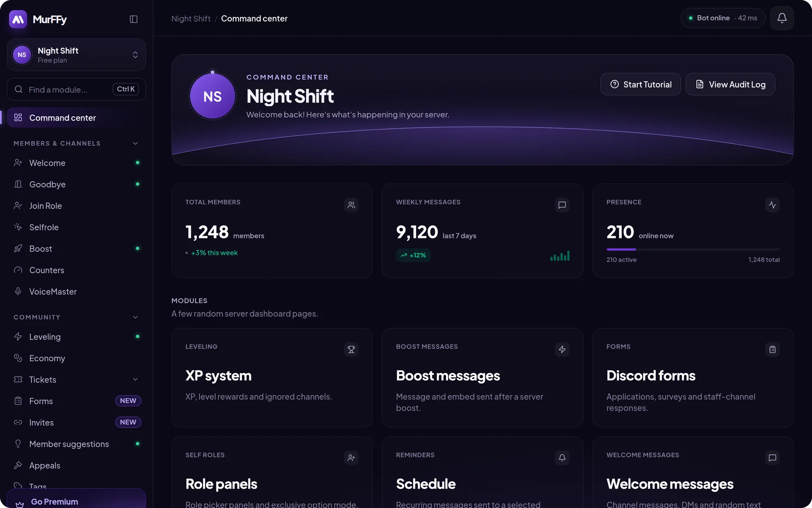Collapse the sidebar with the panel icon
812x508 pixels.
coord(134,19)
